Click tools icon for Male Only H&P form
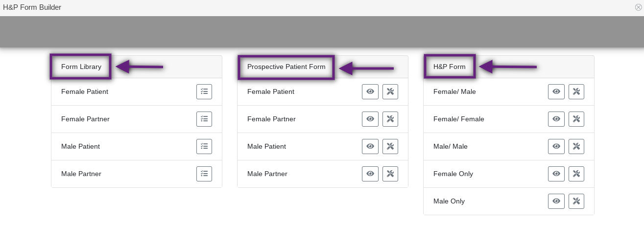Image resolution: width=644 pixels, height=225 pixels. tap(576, 201)
